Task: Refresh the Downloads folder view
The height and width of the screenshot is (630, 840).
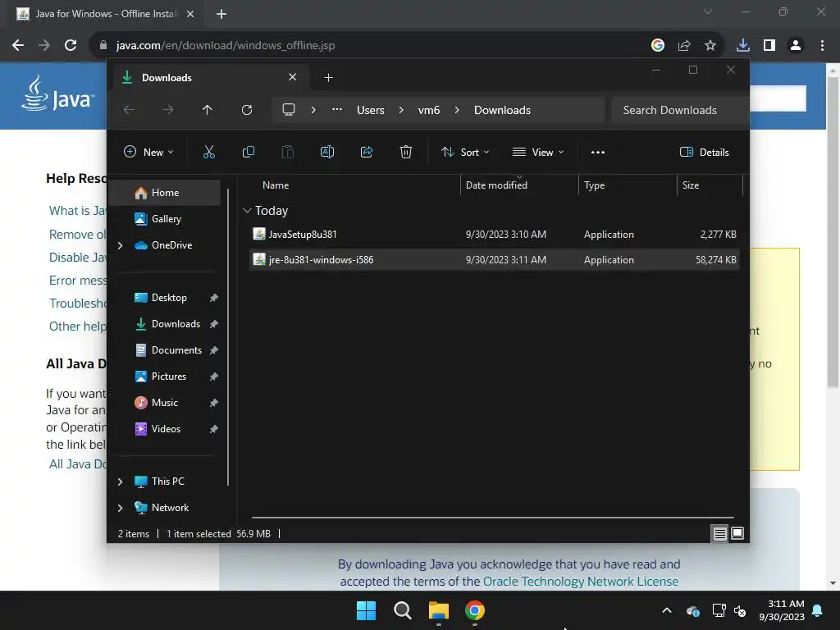Action: pyautogui.click(x=246, y=110)
